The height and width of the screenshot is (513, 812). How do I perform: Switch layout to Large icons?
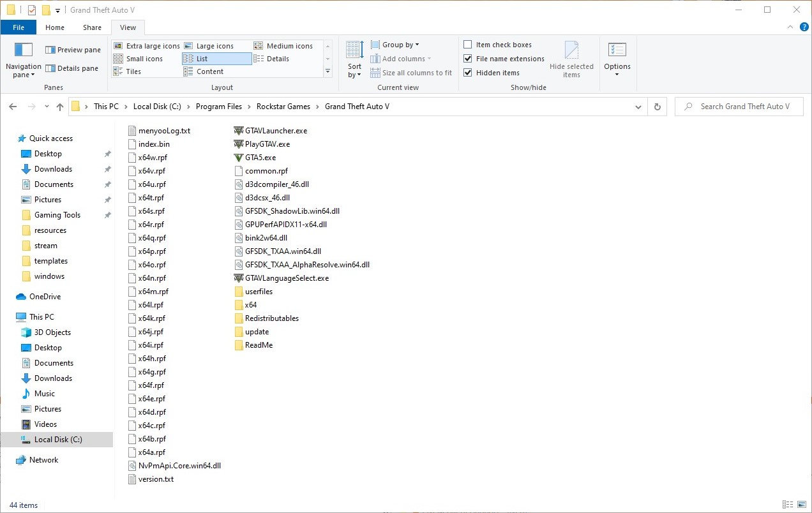209,46
